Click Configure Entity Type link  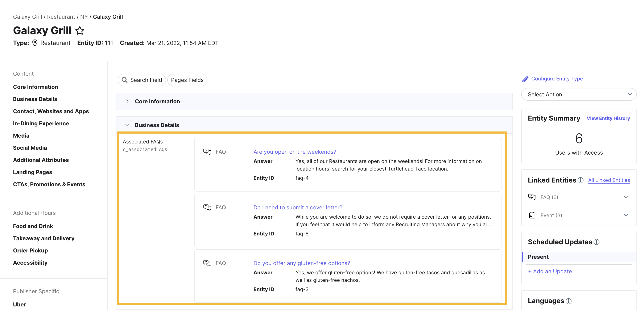click(557, 78)
